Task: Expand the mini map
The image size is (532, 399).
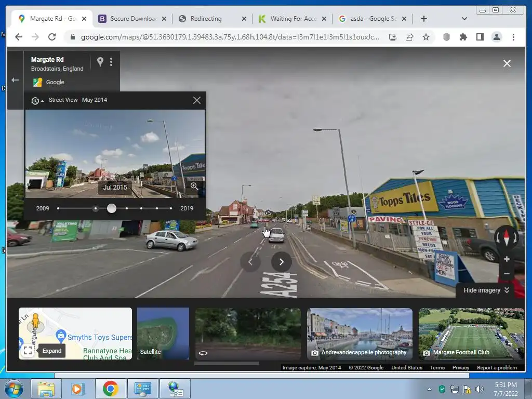Action: coord(28,351)
